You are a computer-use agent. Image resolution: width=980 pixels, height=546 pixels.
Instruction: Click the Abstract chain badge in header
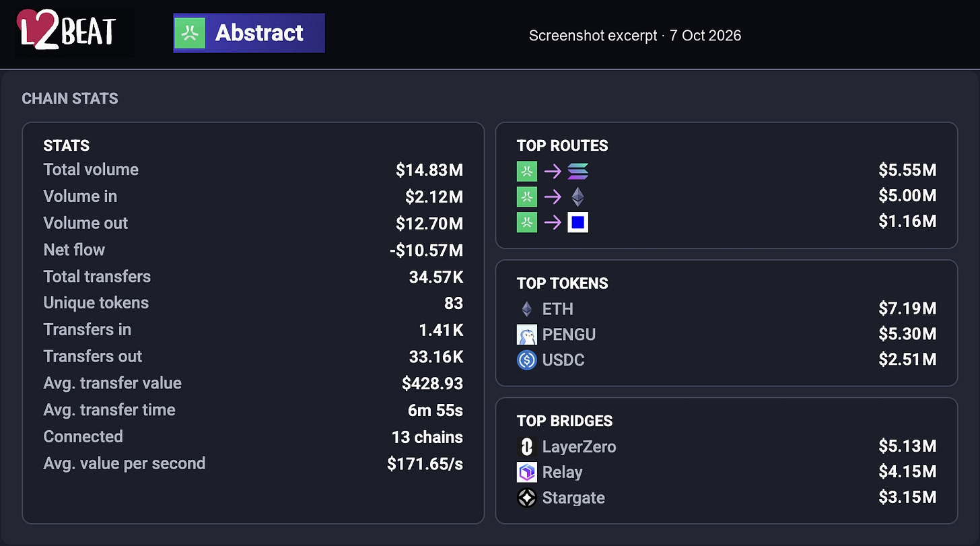249,33
